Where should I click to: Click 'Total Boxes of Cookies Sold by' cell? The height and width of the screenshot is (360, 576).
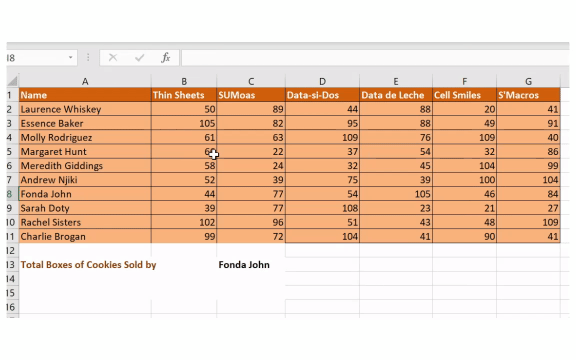pos(85,265)
